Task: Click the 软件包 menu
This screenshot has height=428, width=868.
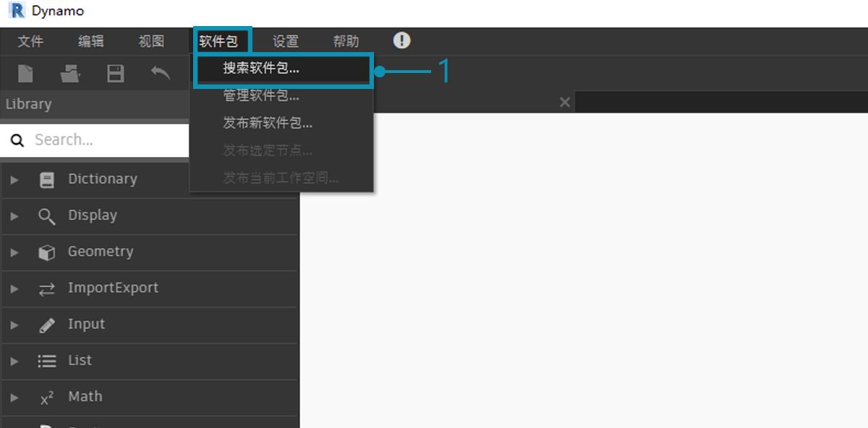Action: pyautogui.click(x=218, y=41)
